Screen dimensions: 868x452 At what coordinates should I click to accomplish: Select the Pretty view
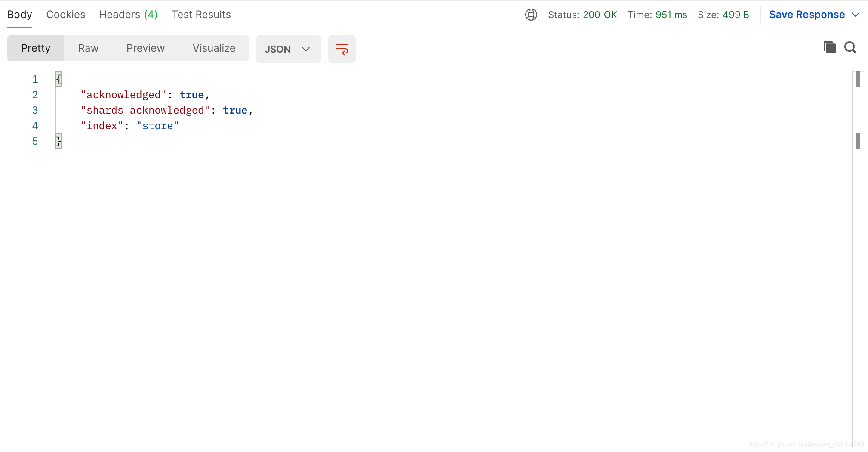[x=36, y=48]
